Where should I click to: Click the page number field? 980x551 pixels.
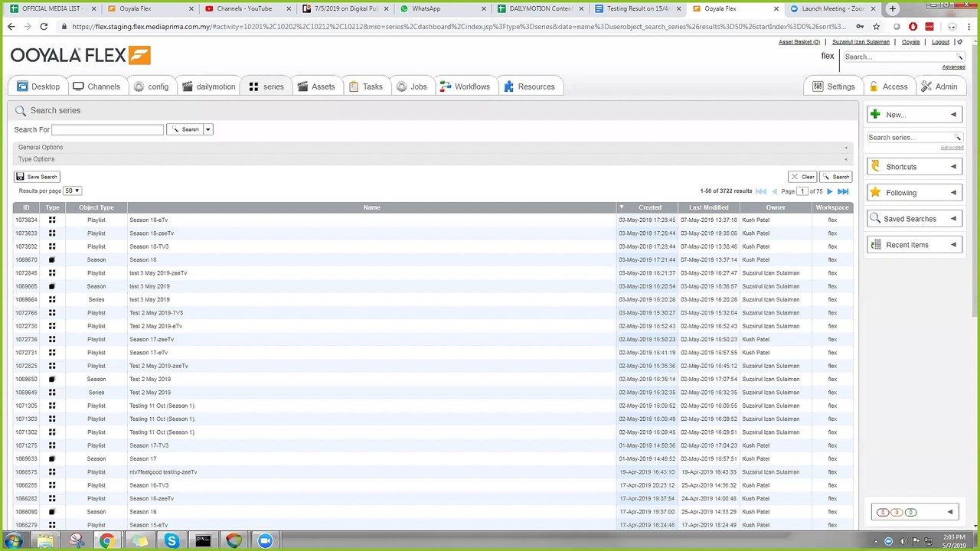coord(802,191)
